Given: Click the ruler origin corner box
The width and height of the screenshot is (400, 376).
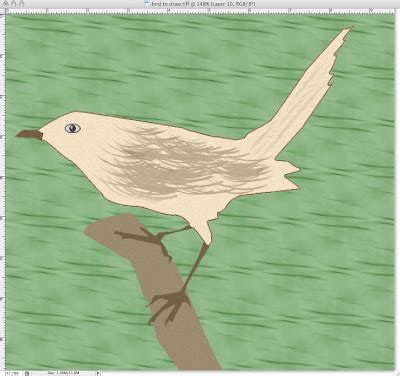Looking at the screenshot, I should [4, 11].
